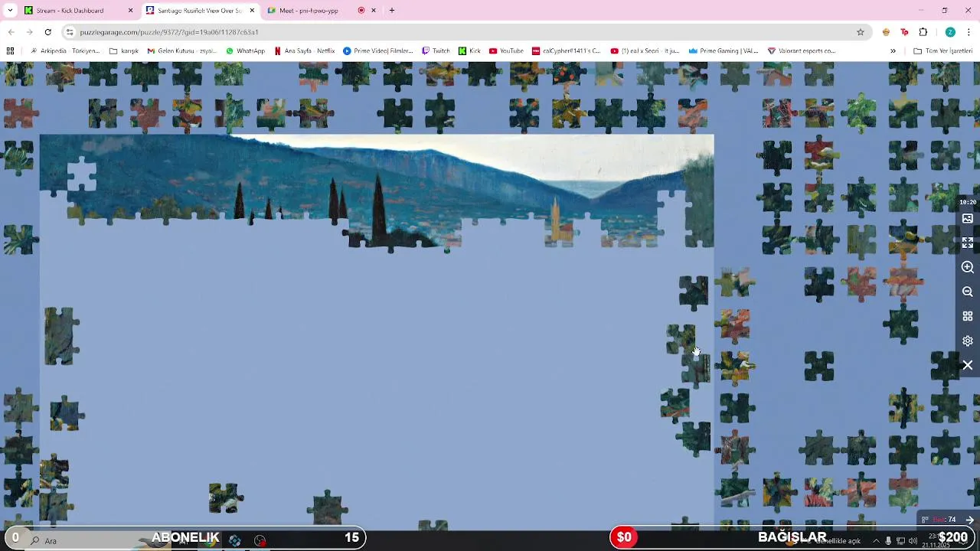This screenshot has height=551, width=980.
Task: Open the (1) eaJ x Seori YouTube bookmark
Action: click(645, 51)
